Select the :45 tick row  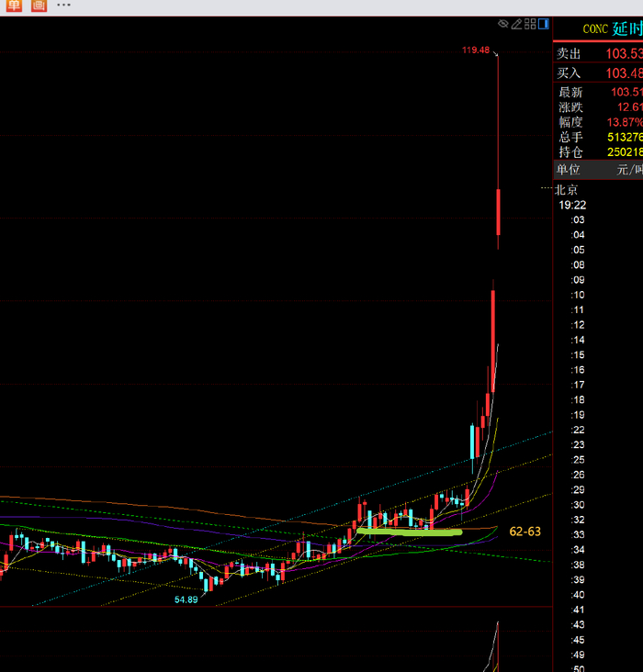[x=578, y=640]
